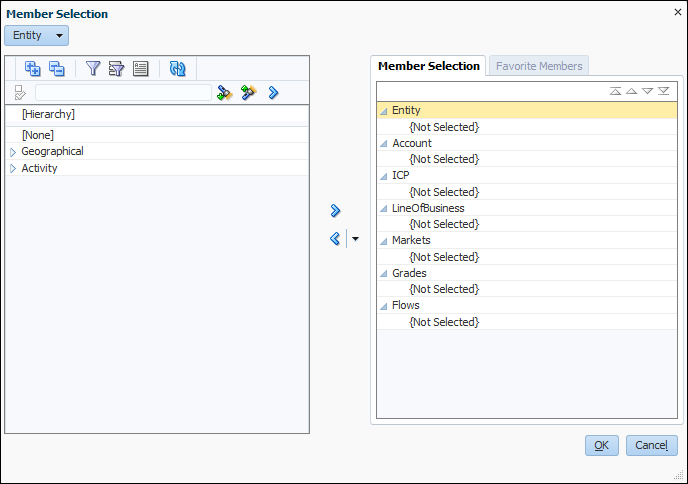Select the Member Selection tab

click(428, 66)
